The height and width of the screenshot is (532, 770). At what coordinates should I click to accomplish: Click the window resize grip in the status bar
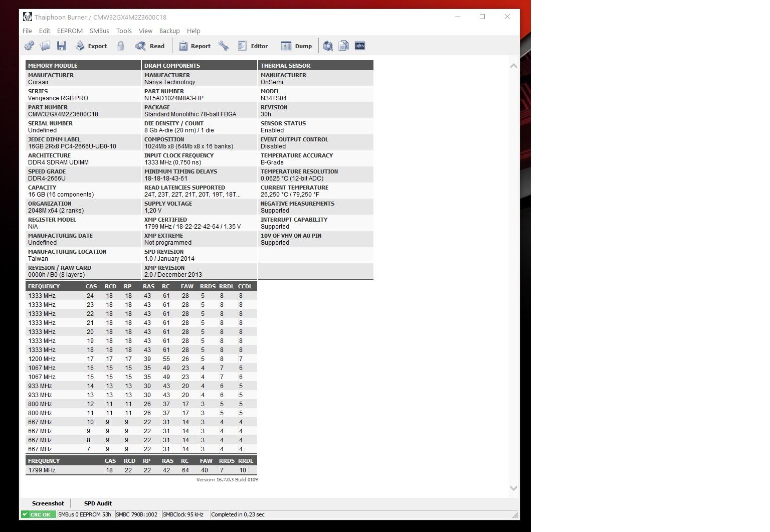[x=515, y=515]
